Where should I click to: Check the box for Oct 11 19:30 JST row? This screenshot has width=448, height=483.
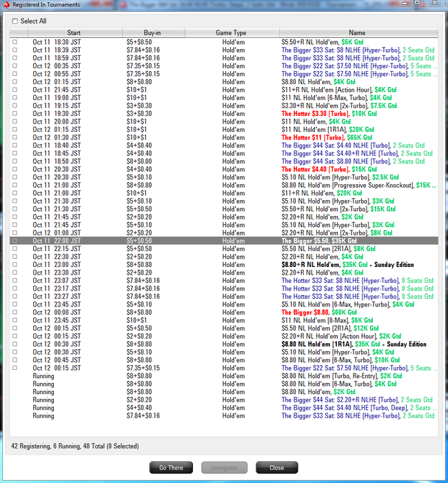point(14,113)
